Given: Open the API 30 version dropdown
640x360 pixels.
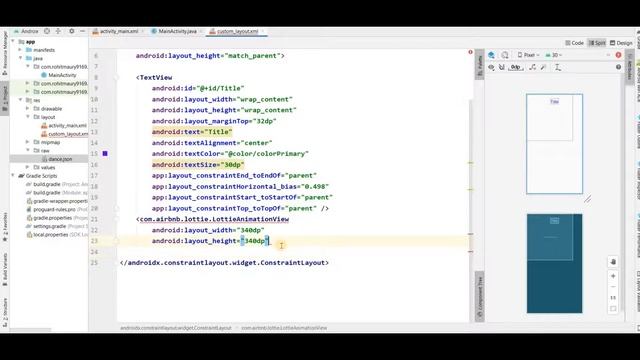Looking at the screenshot, I should (554, 55).
